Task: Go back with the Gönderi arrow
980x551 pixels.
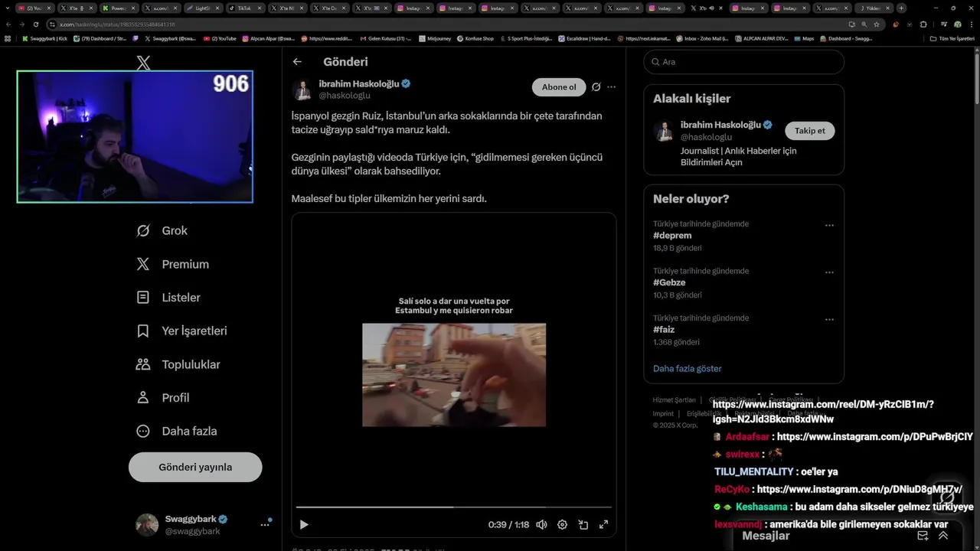Action: (297, 62)
